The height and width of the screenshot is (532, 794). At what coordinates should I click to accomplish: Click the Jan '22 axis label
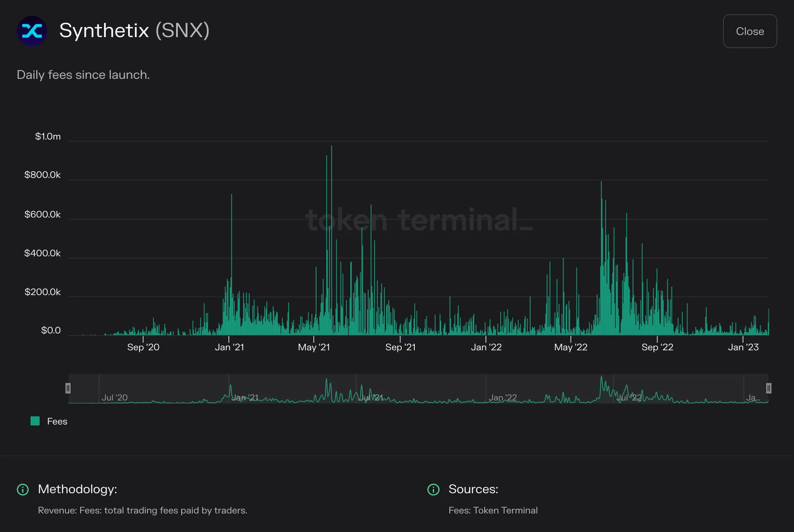(486, 347)
